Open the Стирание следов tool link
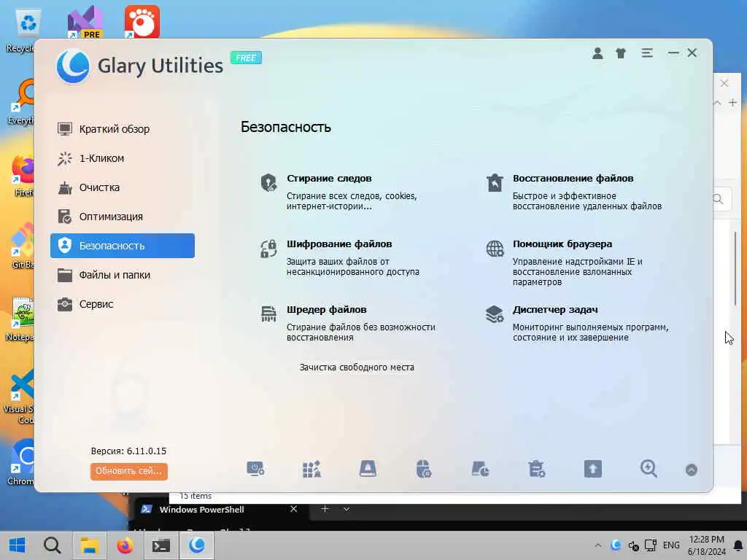The height and width of the screenshot is (560, 747). tap(329, 178)
